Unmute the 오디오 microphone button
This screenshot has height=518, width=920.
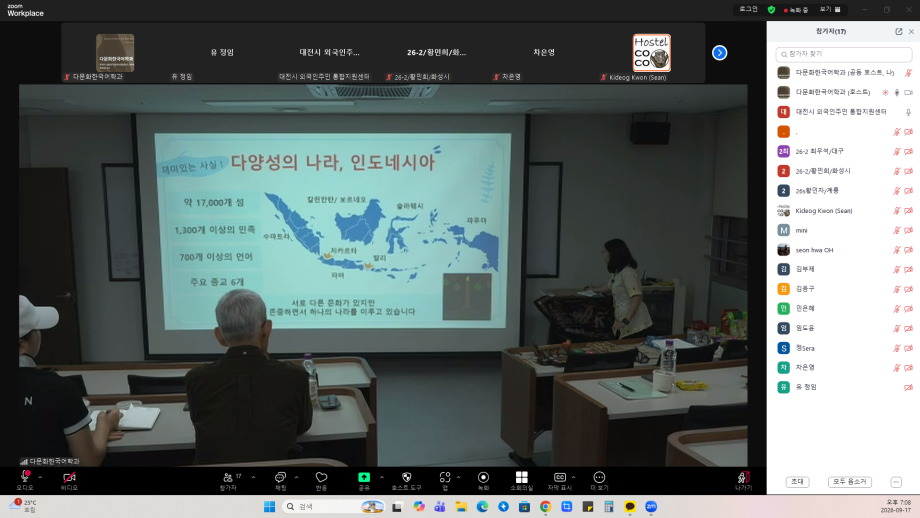click(25, 480)
